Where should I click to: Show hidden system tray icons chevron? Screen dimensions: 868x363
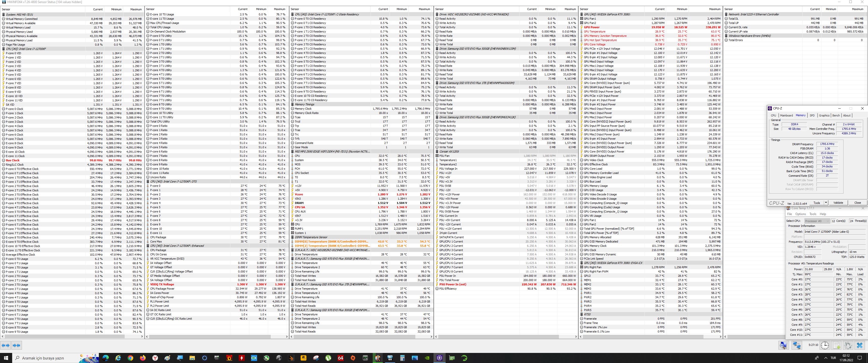[826, 358]
